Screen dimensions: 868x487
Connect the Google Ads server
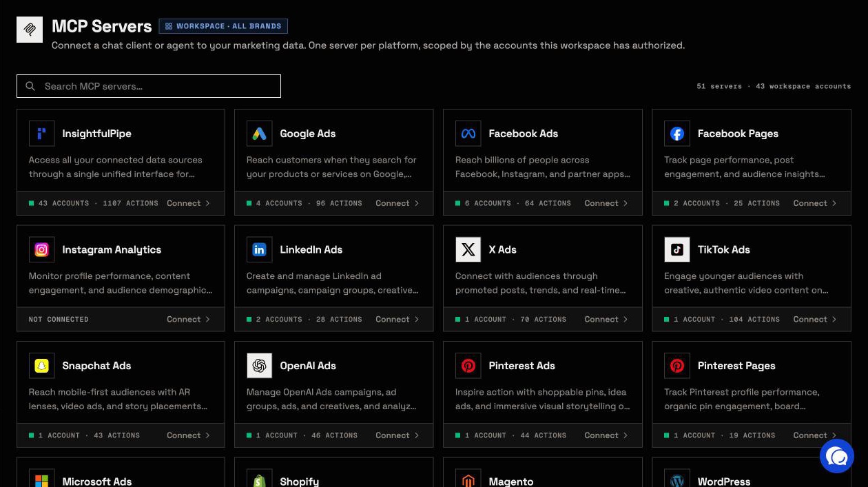pos(397,203)
